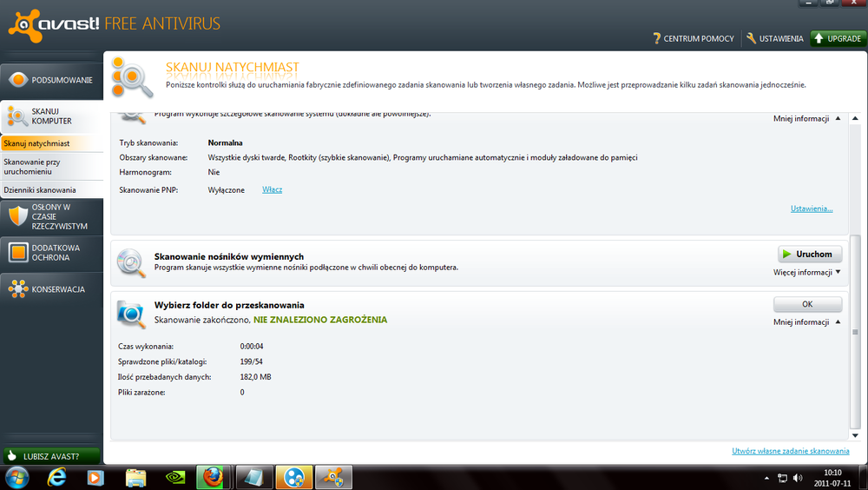The height and width of the screenshot is (490, 868).
Task: Click the real-time shields shield icon
Action: 17,216
